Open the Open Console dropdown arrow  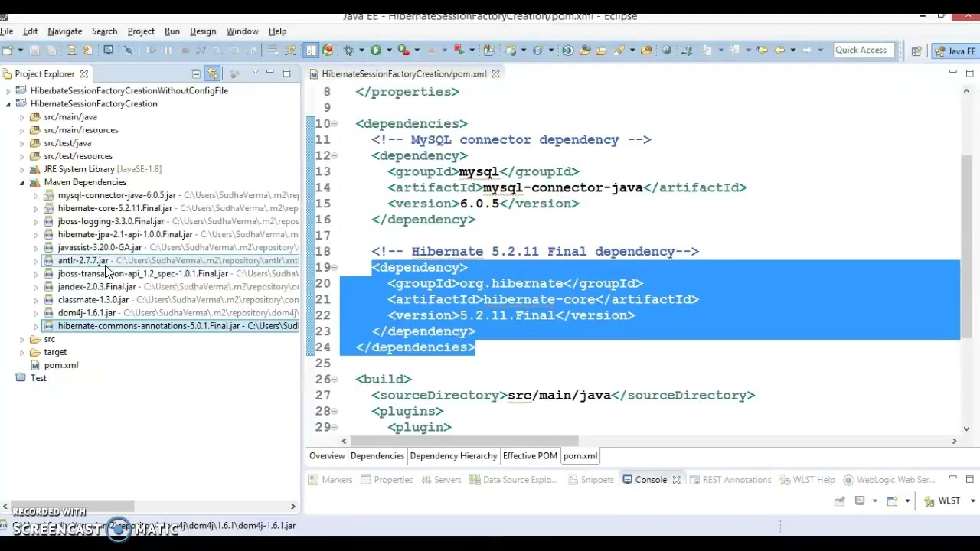point(907,501)
